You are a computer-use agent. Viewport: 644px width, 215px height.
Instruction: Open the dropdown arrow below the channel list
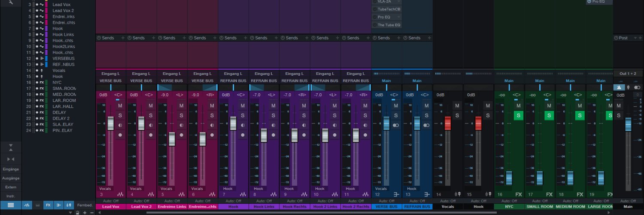point(70,212)
